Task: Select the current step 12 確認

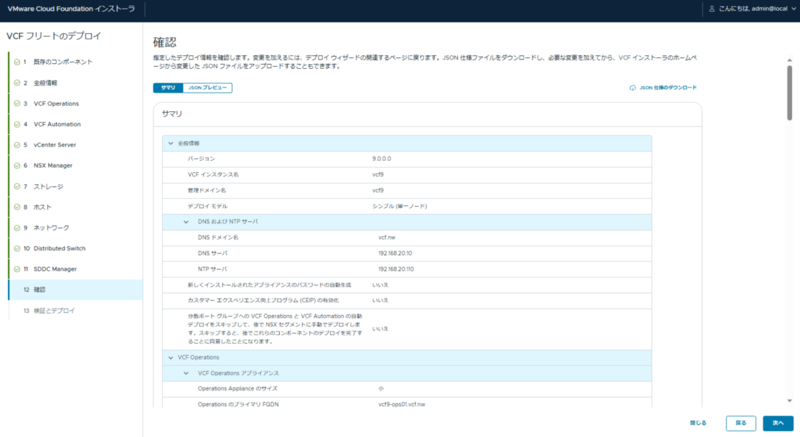Action: tap(76, 290)
